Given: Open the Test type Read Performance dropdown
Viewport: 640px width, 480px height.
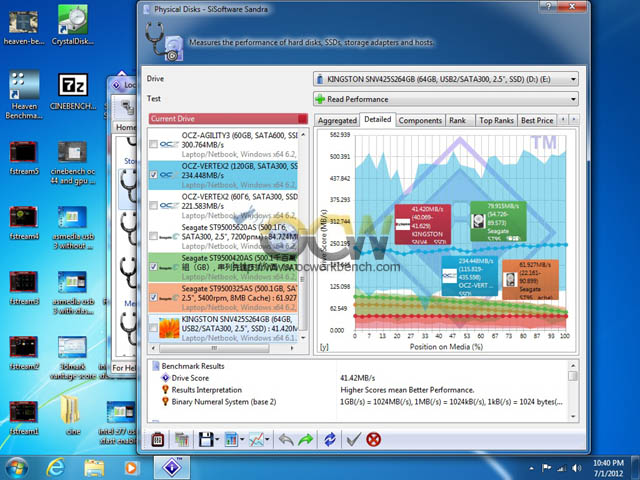Looking at the screenshot, I should 446,99.
